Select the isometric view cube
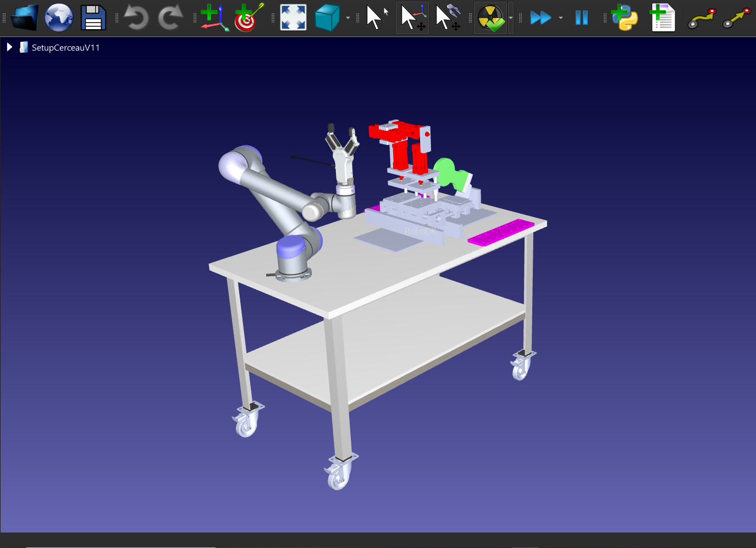756x548 pixels. point(327,18)
